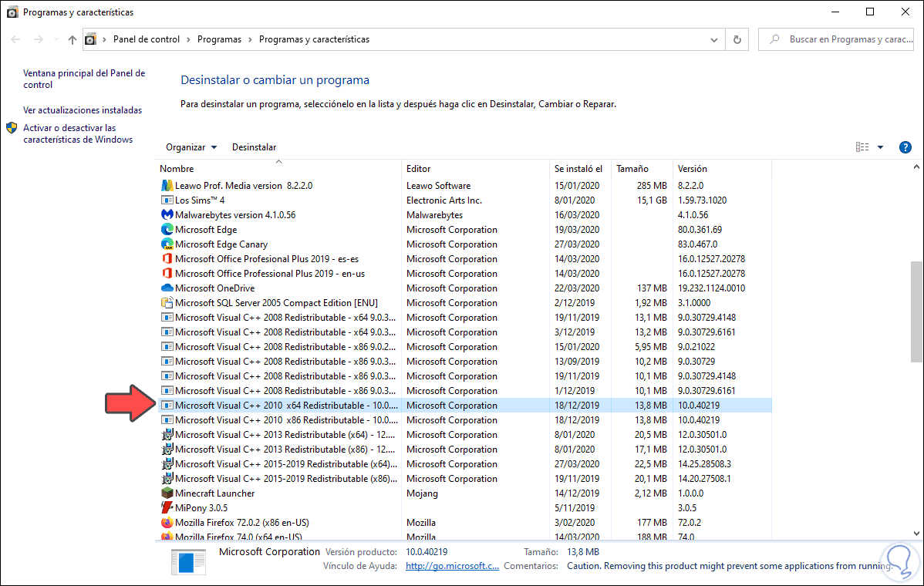The width and height of the screenshot is (924, 586).
Task: Click the SQL Server 2005 Compact Edition icon
Action: pyautogui.click(x=167, y=303)
